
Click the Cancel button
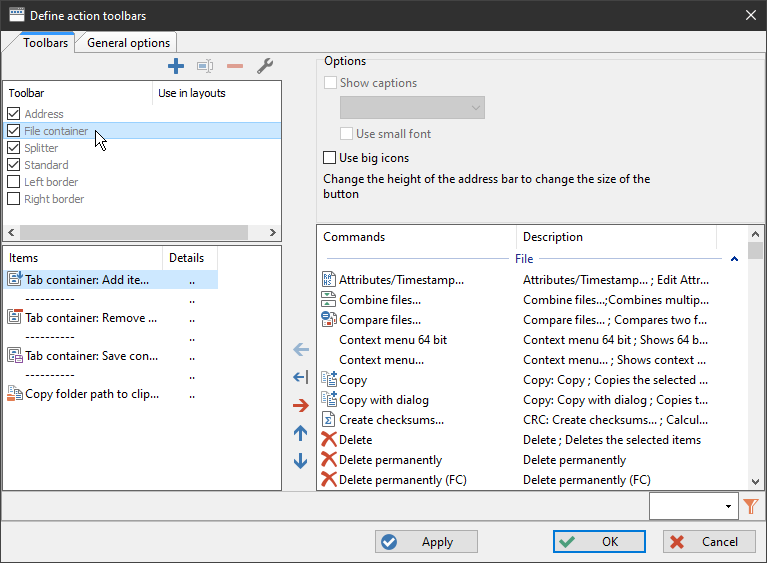pyautogui.click(x=709, y=541)
